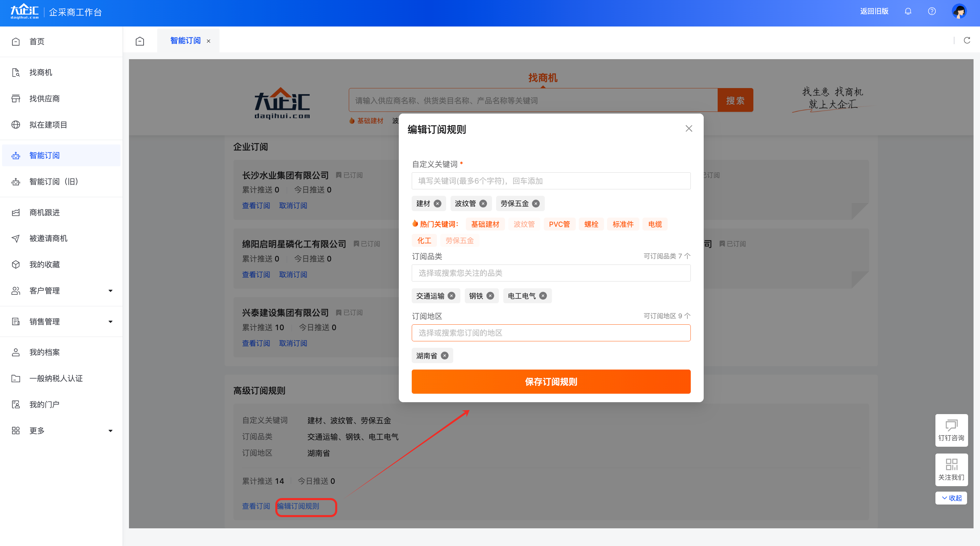
Task: Open help question mark icon
Action: pos(932,11)
